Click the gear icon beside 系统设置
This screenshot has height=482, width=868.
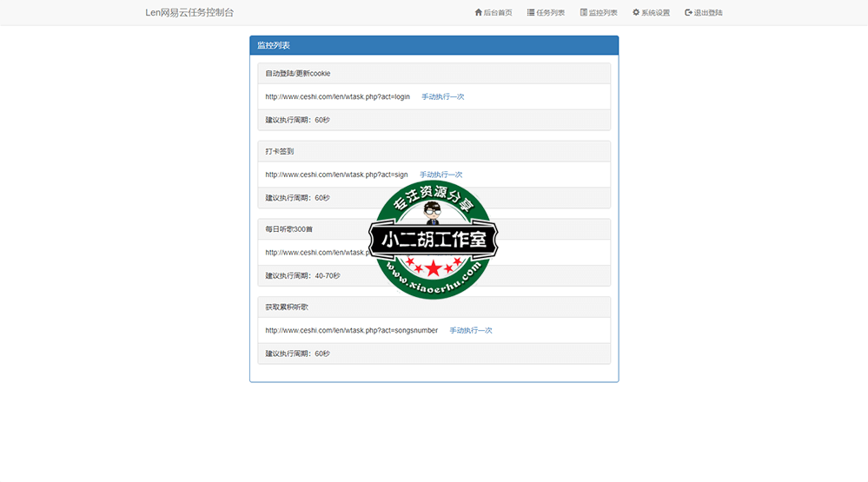coord(636,13)
